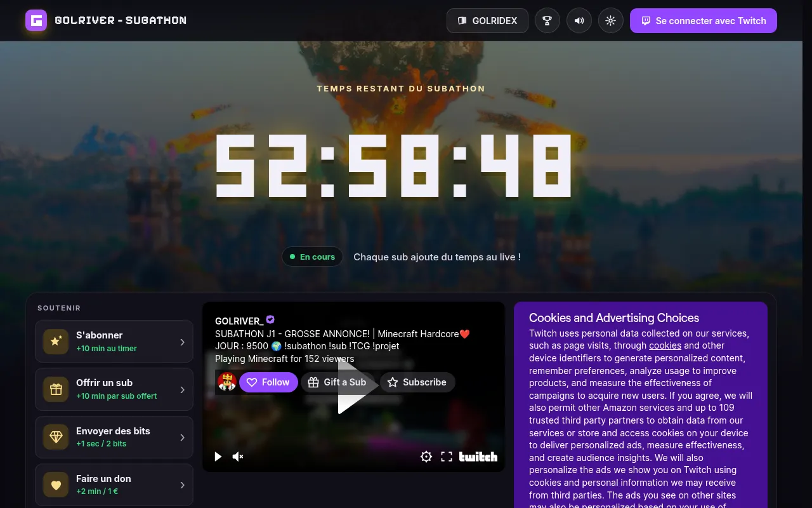Open the cookies link in notice
Viewport: 812px width, 508px height.
pyautogui.click(x=665, y=345)
